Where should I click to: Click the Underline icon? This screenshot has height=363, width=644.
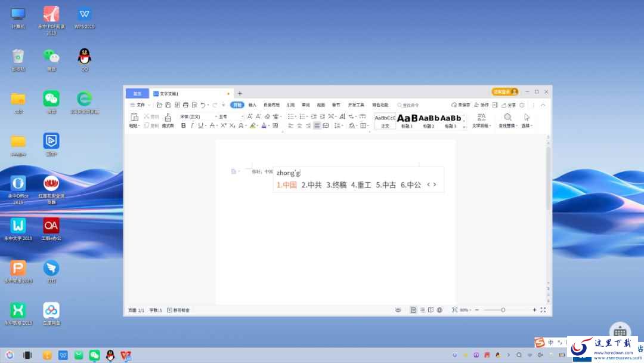(x=200, y=126)
